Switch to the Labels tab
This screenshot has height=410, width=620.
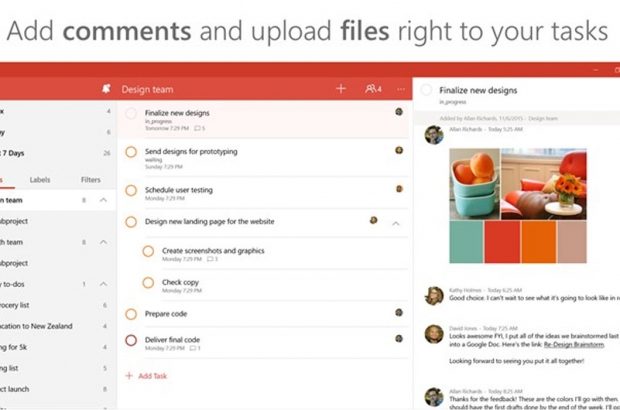[40, 180]
